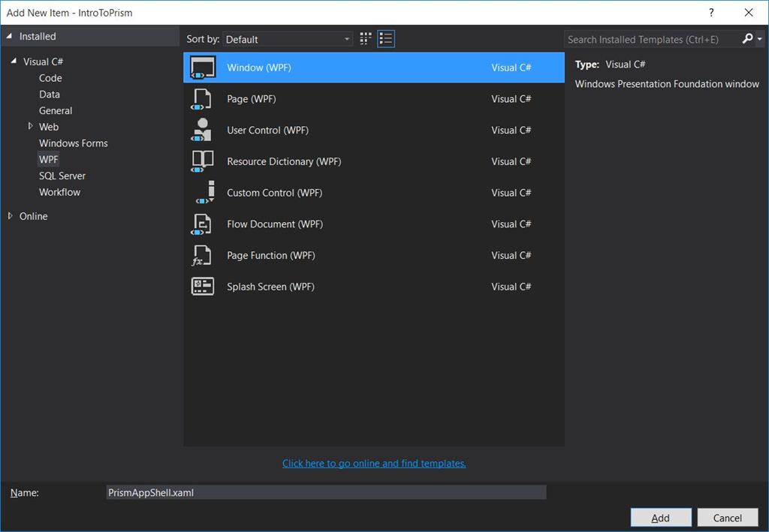The width and height of the screenshot is (769, 532).
Task: Click Visual C# label on Splash Screen row
Action: tap(511, 287)
